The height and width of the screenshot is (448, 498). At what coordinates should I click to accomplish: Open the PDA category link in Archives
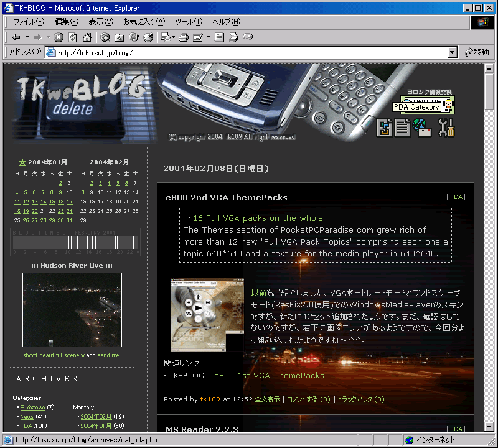coord(26,426)
